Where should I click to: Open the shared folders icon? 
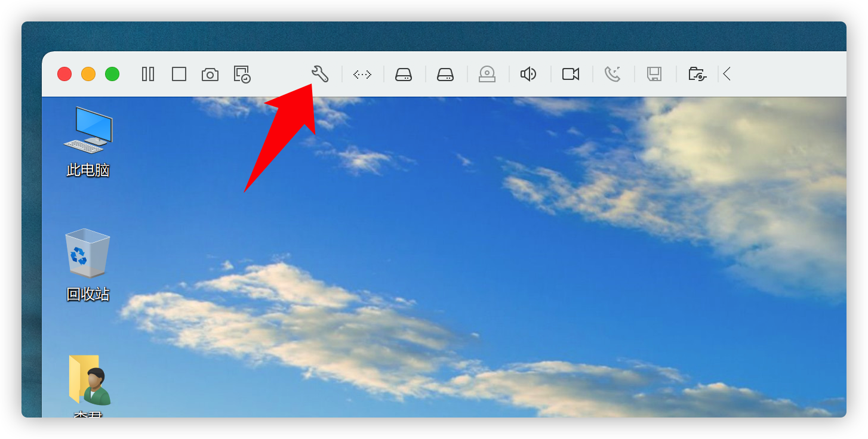tap(697, 74)
